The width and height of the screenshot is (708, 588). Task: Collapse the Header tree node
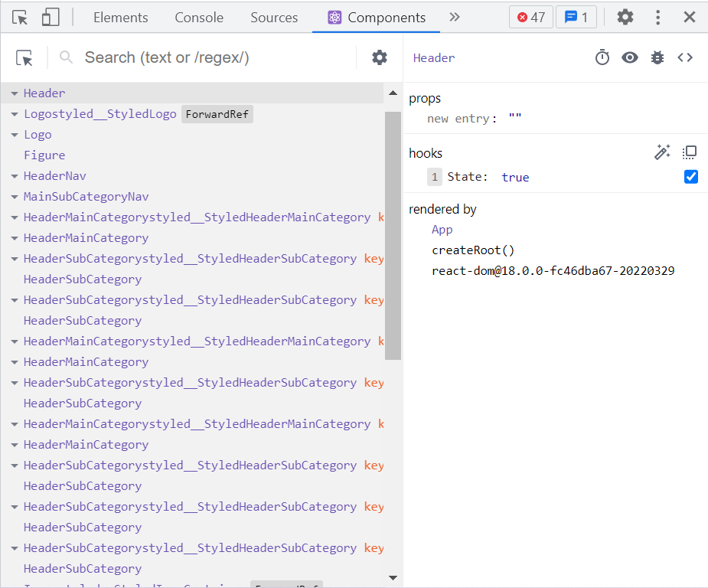pyautogui.click(x=15, y=93)
